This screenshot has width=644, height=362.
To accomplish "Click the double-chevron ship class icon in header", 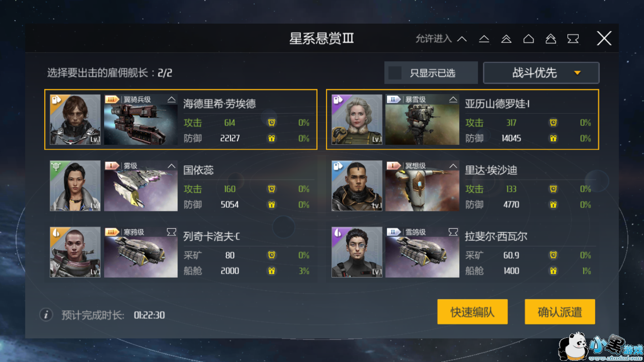I will click(x=506, y=39).
